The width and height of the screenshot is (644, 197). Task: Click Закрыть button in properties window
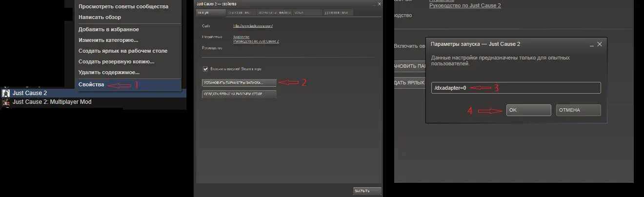[x=367, y=191]
